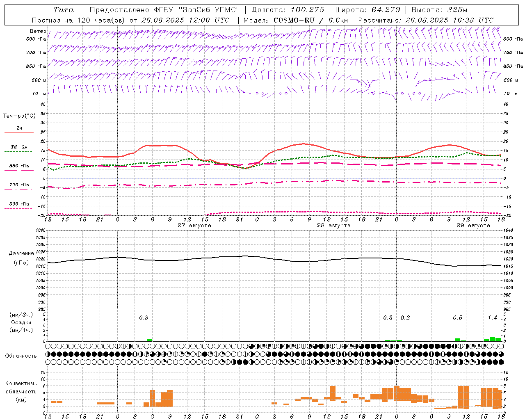This screenshot has height=420, width=525.
Task: Click the station name "Tura" in header
Action: 64,10
